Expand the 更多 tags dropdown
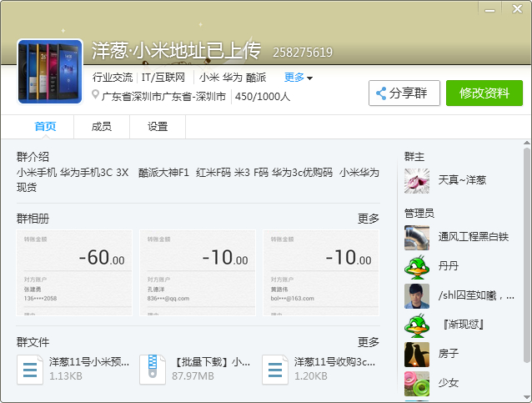The width and height of the screenshot is (532, 403). pyautogui.click(x=299, y=78)
